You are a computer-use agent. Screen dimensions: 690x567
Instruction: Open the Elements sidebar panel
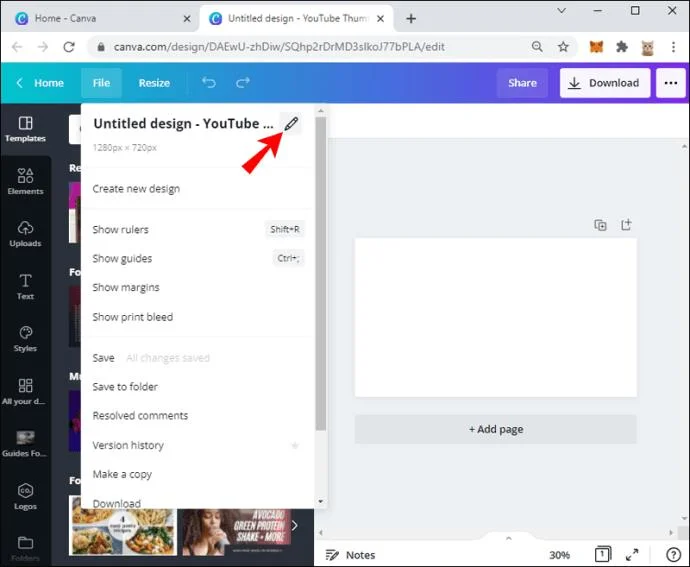point(25,181)
